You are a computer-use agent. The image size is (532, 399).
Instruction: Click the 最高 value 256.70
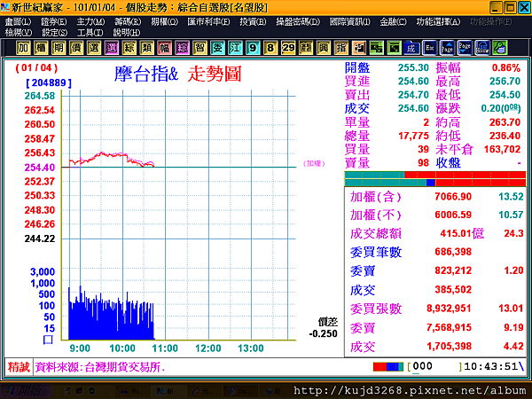tap(505, 81)
